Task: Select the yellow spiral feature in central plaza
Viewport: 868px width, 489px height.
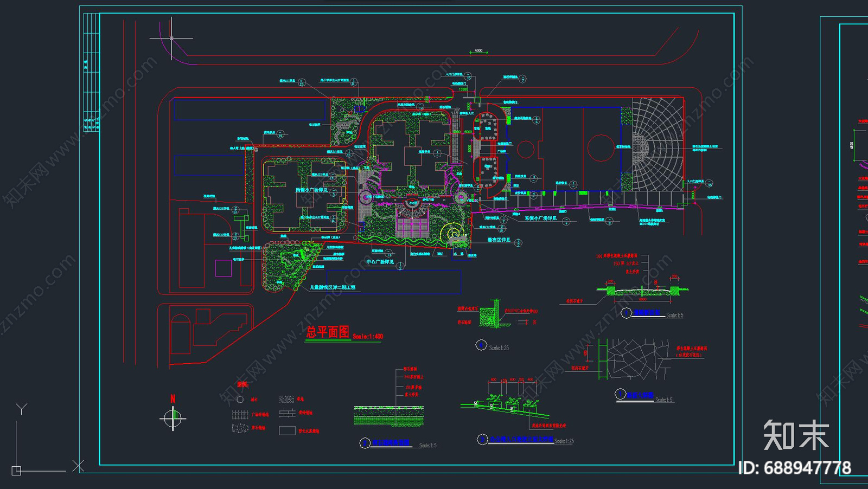Action: 452,234
